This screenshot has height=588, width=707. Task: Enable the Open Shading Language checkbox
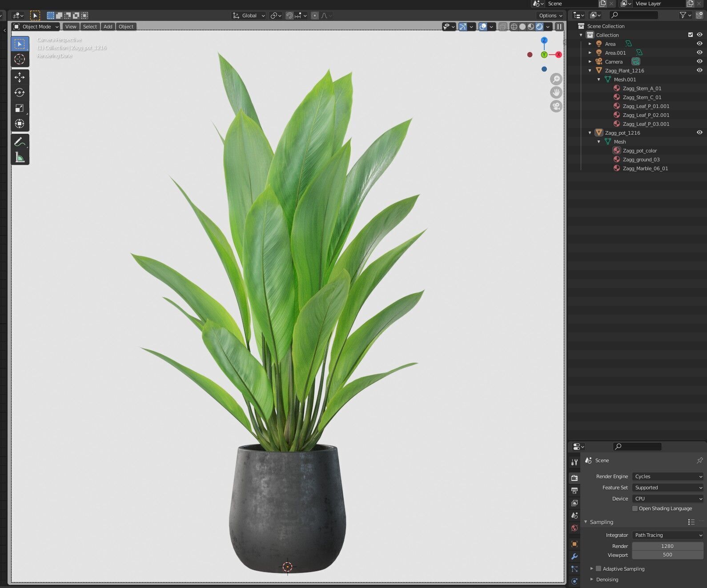coord(635,508)
